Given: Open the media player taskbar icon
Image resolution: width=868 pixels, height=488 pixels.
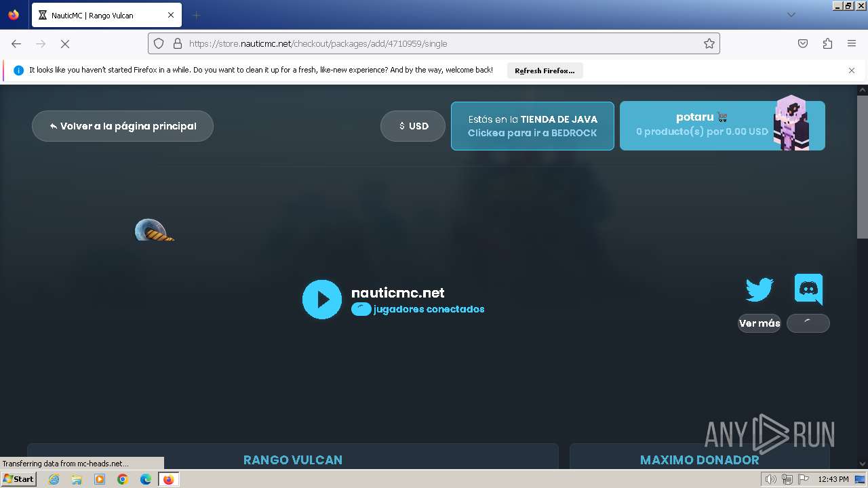Looking at the screenshot, I should tap(100, 479).
